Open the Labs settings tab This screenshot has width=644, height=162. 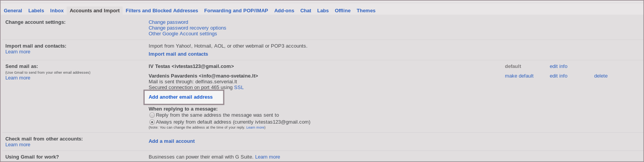(x=323, y=11)
